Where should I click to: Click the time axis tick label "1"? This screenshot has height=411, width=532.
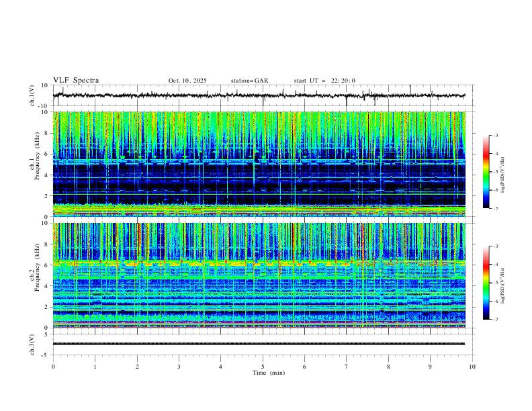point(95,367)
